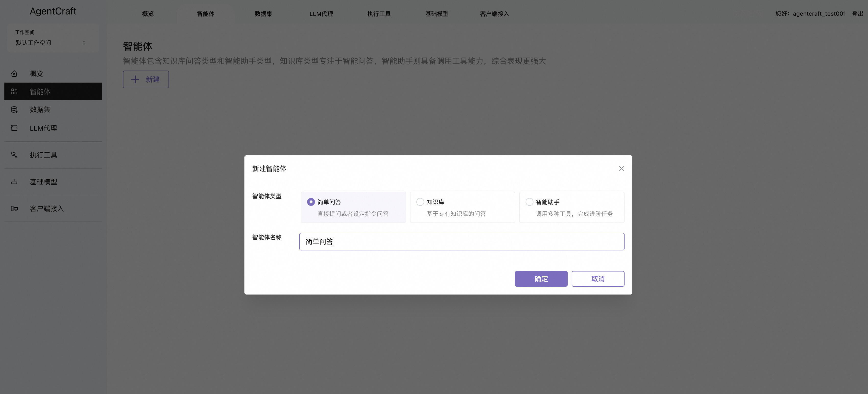Click the home icon beside 概览
Image resolution: width=868 pixels, height=394 pixels.
(14, 74)
